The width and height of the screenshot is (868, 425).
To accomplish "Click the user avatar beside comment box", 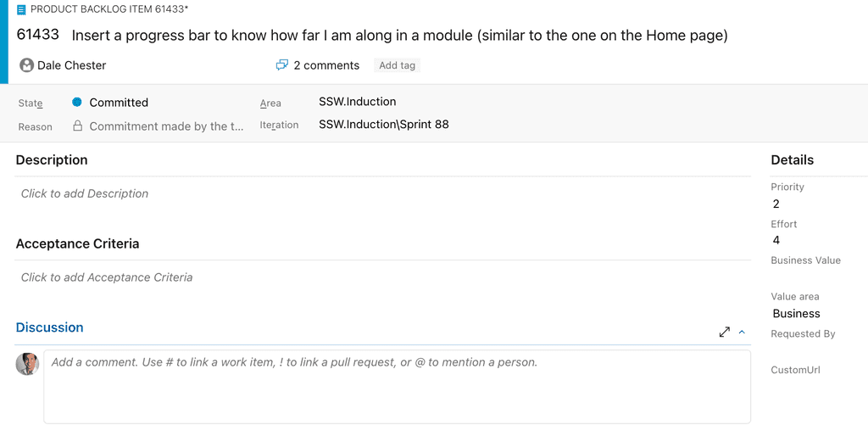I will click(27, 364).
